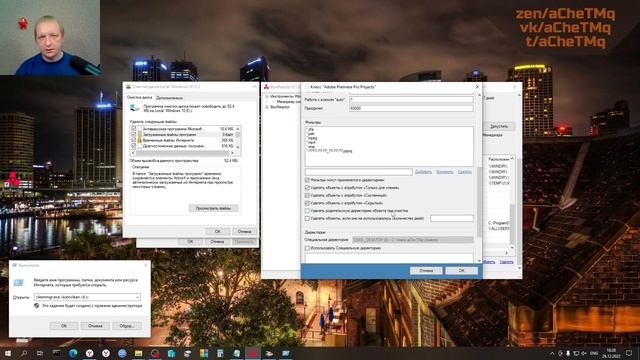The width and height of the screenshot is (640, 360).
Task: Click the 'Изменить' filter link
Action: 444,172
